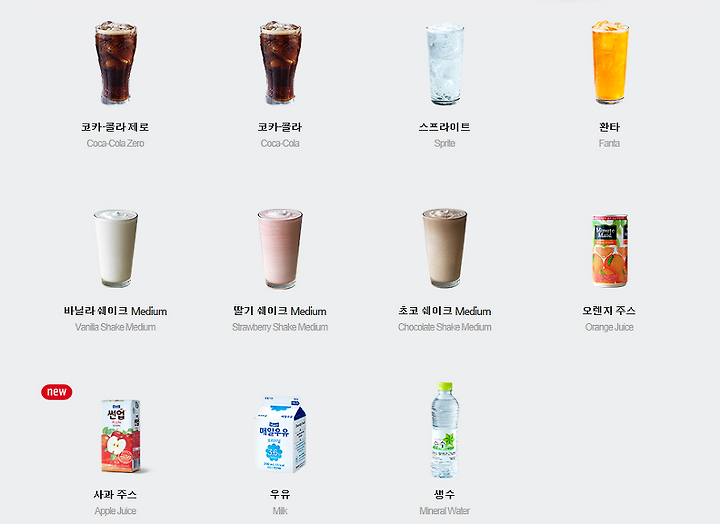720x524 pixels.
Task: Select the Strawberry Shake Medium caption
Action: pyautogui.click(x=280, y=327)
